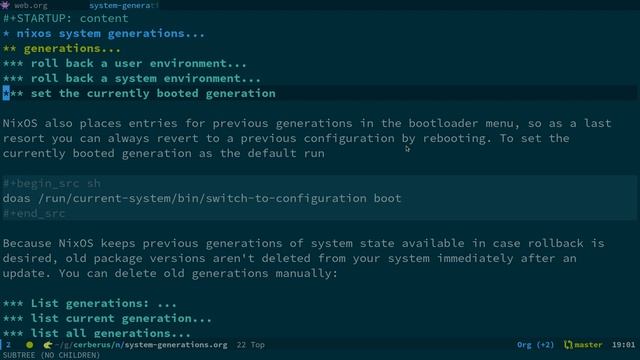This screenshot has width=640, height=360.
Task: Click the 'master' branch name in modeline
Action: (x=588, y=345)
